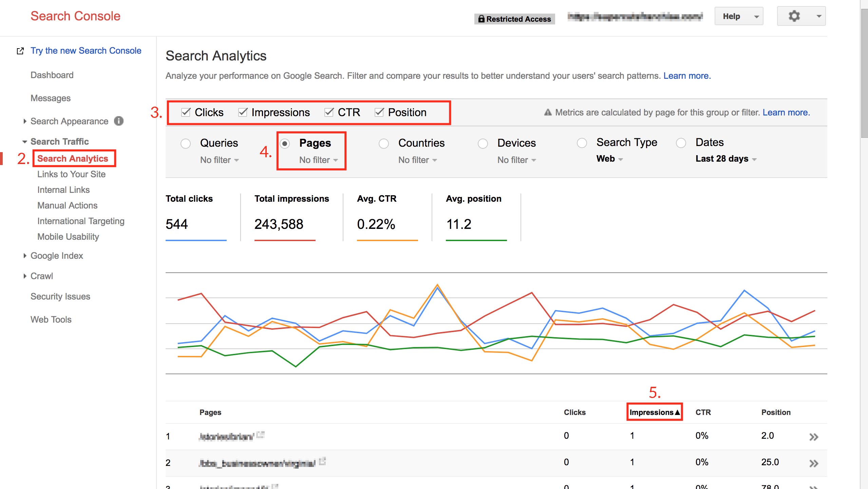Click the Avg. CTR 0.22% metric card
868x489 pixels.
coord(387,217)
